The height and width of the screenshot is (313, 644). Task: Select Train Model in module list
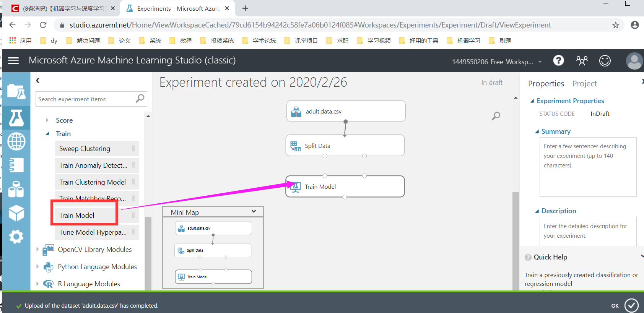pos(97,216)
